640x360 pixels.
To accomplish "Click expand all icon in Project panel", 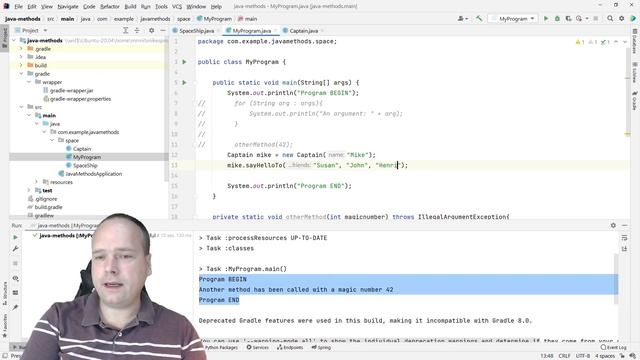I will pos(126,30).
